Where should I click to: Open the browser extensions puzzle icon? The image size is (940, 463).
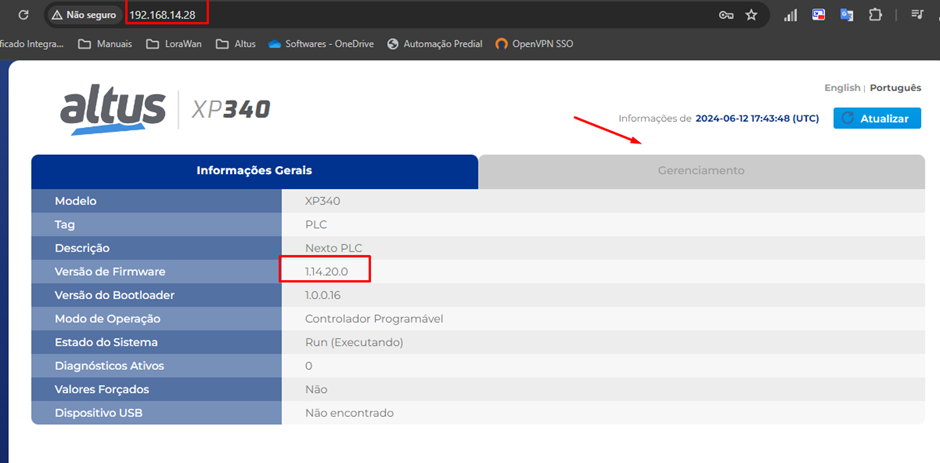(x=875, y=15)
